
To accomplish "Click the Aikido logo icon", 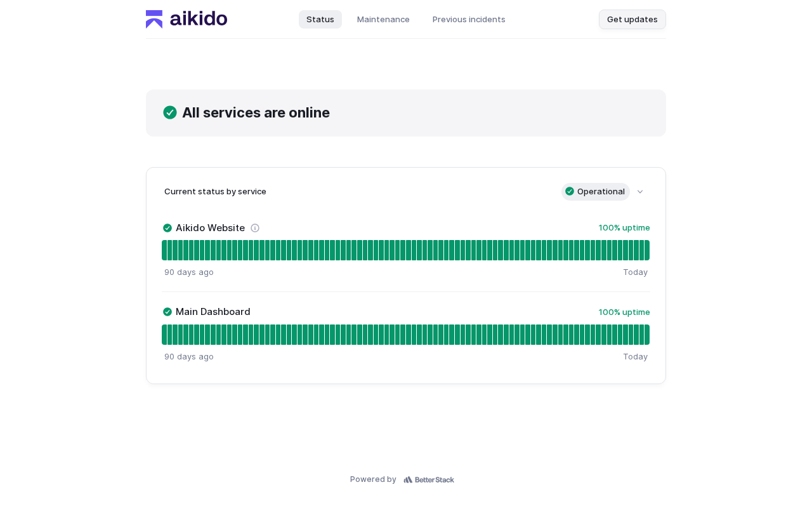I will [x=154, y=19].
